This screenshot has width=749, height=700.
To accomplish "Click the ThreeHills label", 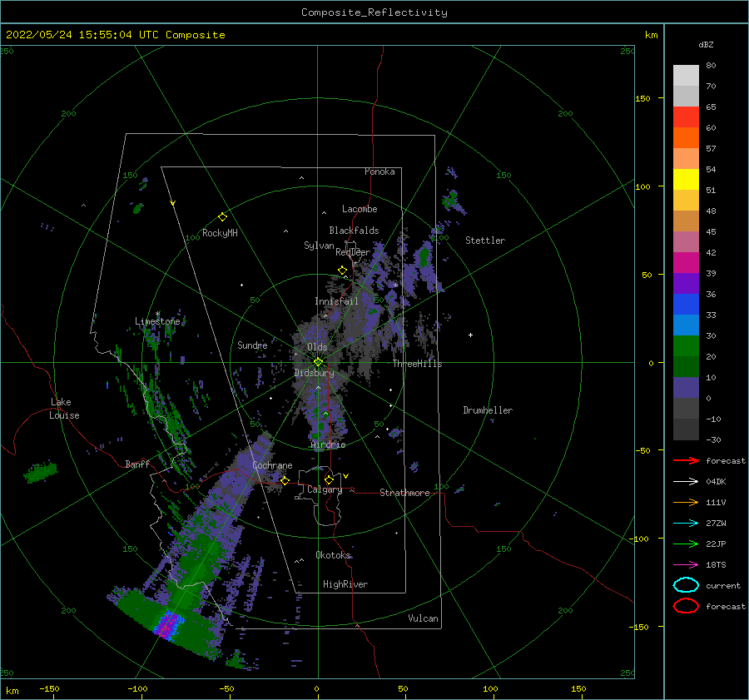I will coord(418,364).
